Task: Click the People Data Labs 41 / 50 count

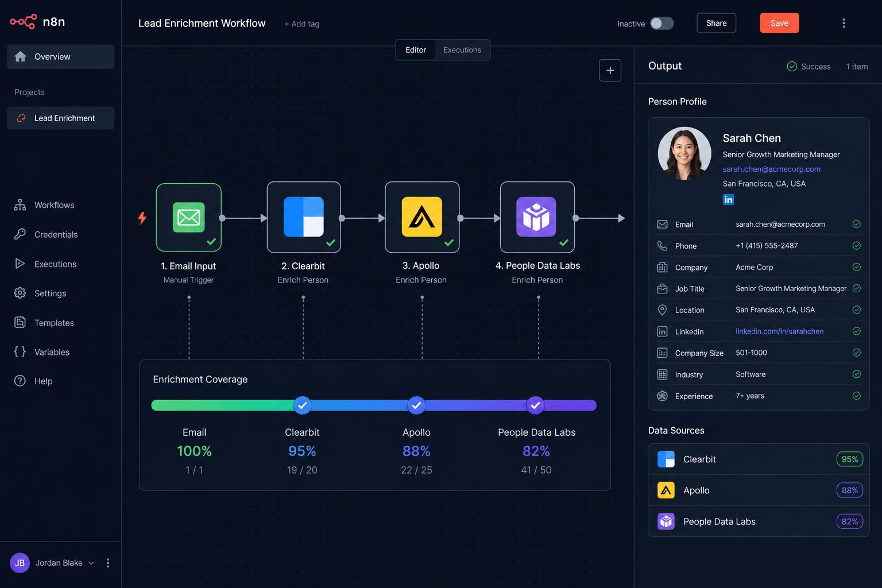Action: [x=536, y=470]
